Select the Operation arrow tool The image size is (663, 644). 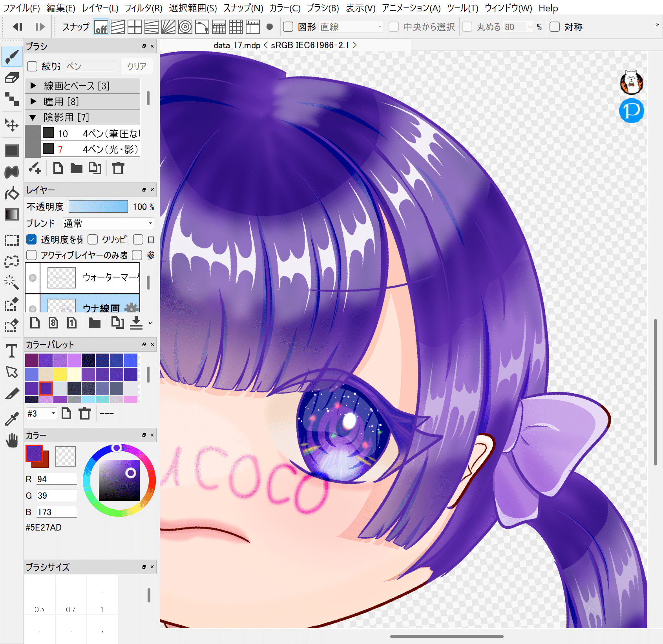12,372
